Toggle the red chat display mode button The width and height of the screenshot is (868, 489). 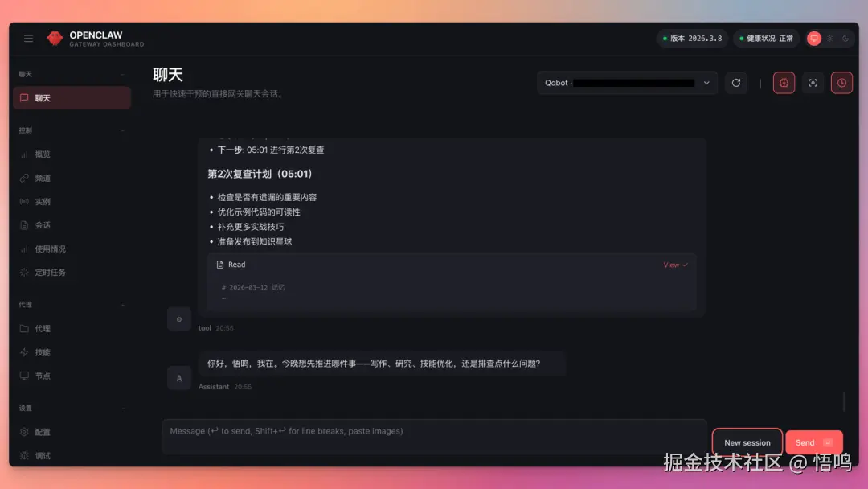[x=814, y=38]
